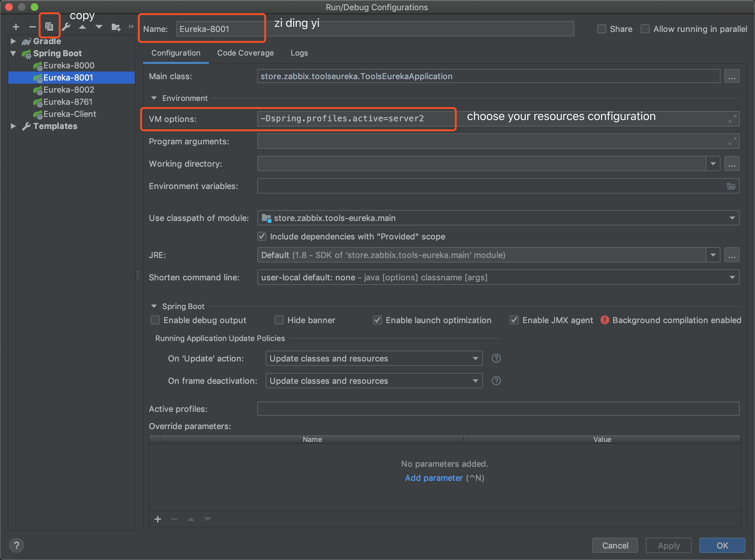Switch to the Code Coverage tab
The height and width of the screenshot is (560, 755).
click(x=245, y=53)
